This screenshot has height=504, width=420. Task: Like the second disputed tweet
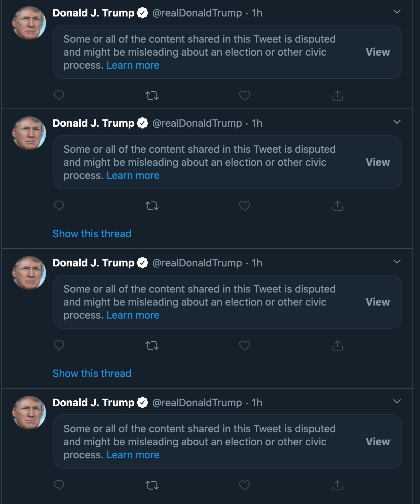(x=244, y=206)
